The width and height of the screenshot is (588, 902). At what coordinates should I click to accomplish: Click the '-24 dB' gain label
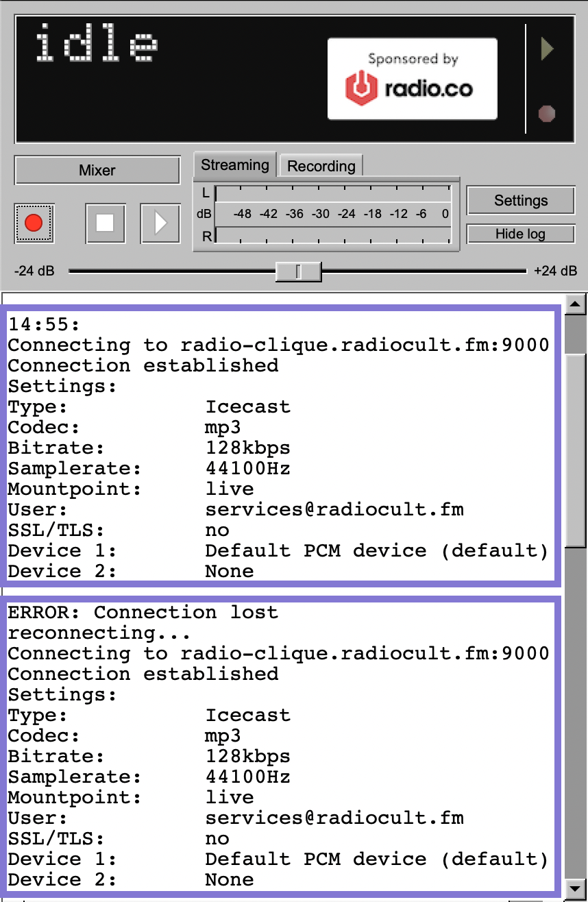(x=34, y=271)
